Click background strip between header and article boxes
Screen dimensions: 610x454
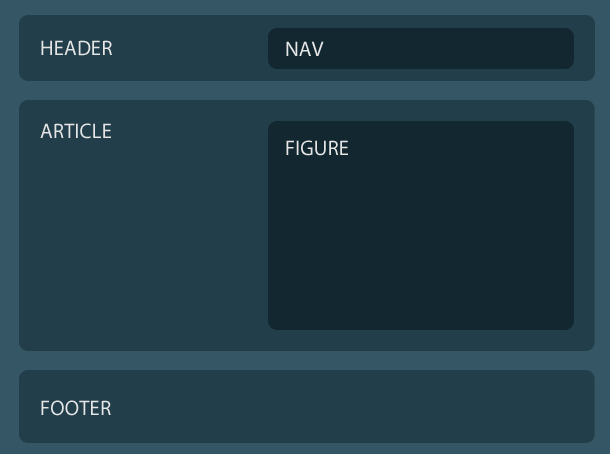pos(307,91)
